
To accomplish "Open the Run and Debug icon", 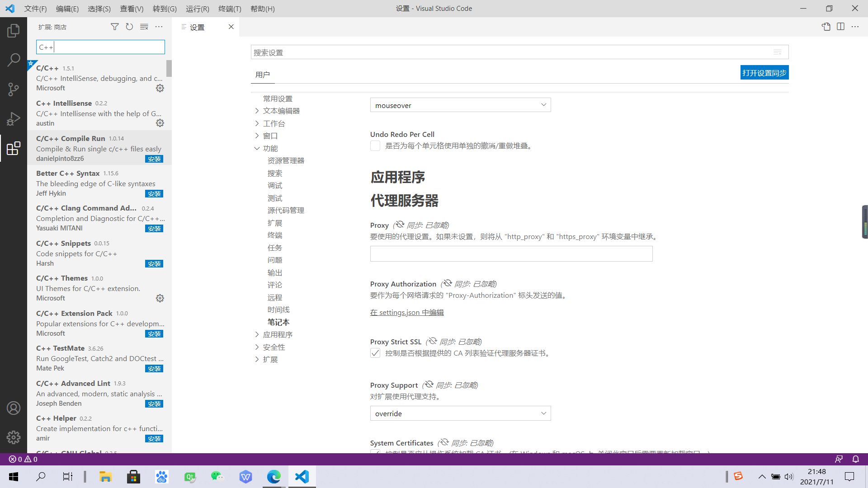I will (x=14, y=118).
